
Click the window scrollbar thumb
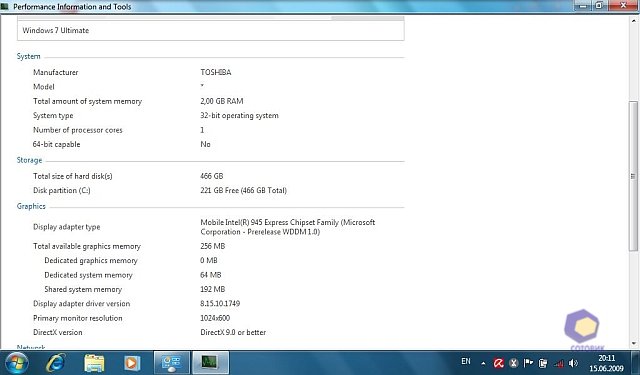(x=633, y=176)
